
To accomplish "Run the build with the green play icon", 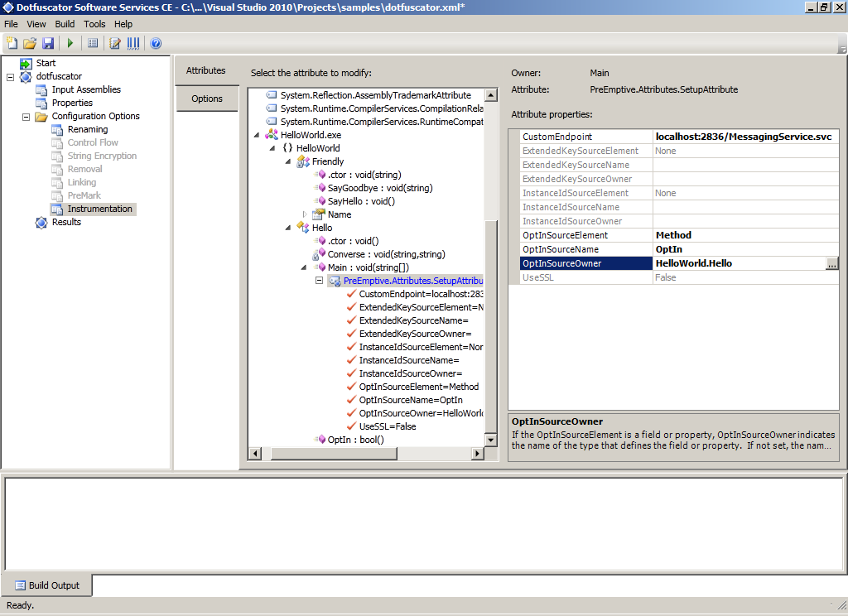I will (x=70, y=43).
